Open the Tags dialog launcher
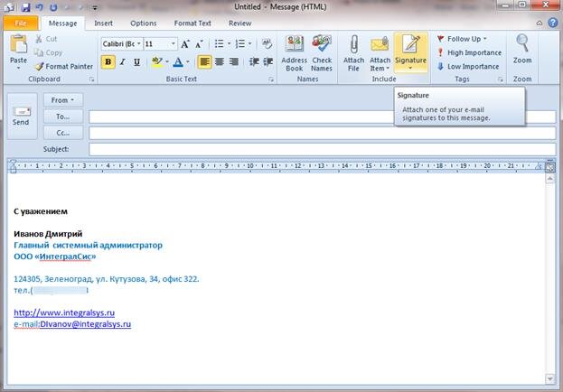Screen dimensions: 563x392 point(501,79)
